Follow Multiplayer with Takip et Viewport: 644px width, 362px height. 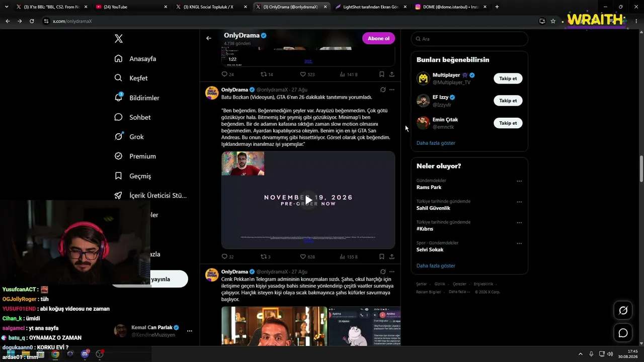pos(508,78)
